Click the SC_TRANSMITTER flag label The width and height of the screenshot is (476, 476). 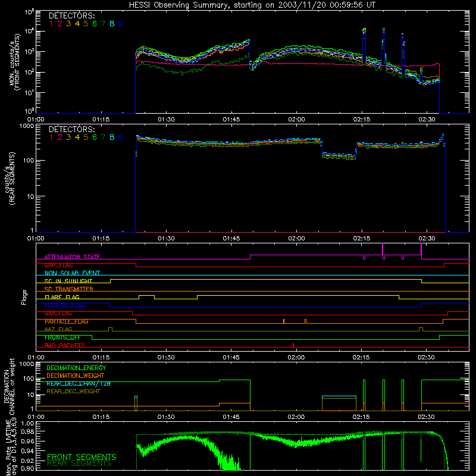pyautogui.click(x=69, y=289)
